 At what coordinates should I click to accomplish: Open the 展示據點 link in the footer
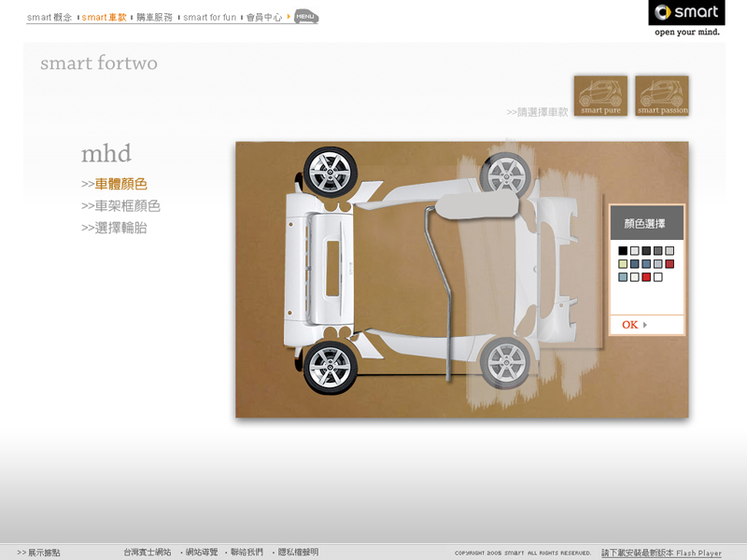point(38,553)
